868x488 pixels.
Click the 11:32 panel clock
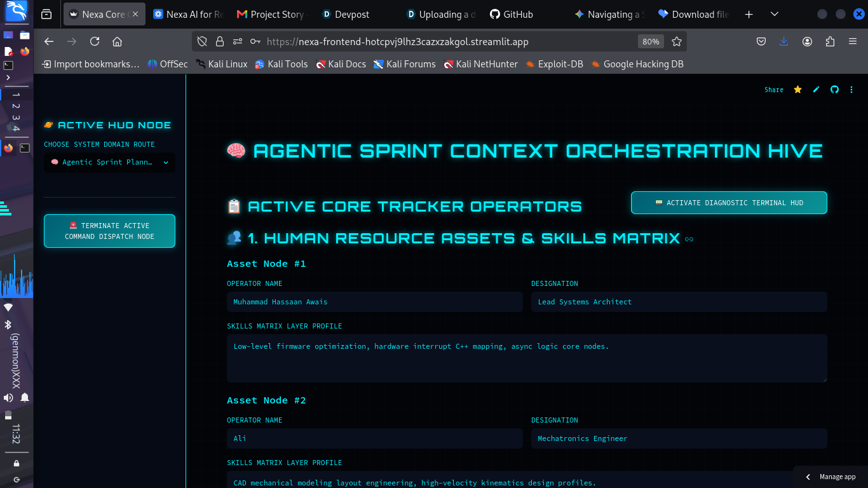[17, 434]
